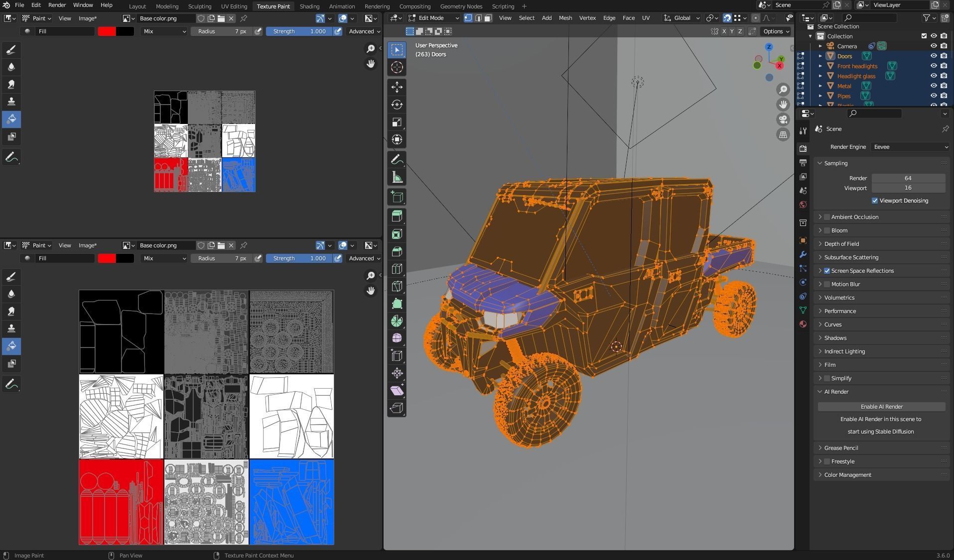Select the Smear tool in upper image editor
This screenshot has width=954, height=560.
click(11, 84)
